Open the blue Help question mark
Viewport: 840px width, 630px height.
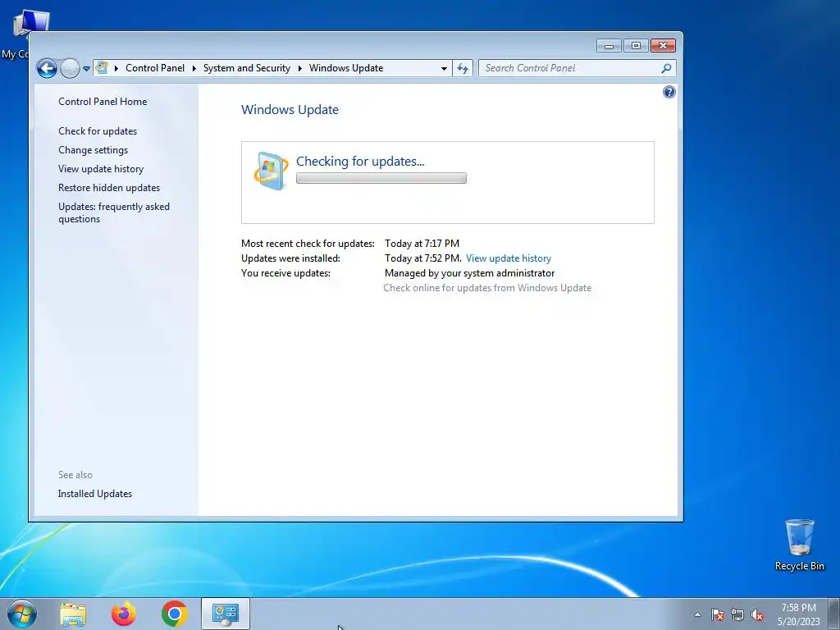669,92
